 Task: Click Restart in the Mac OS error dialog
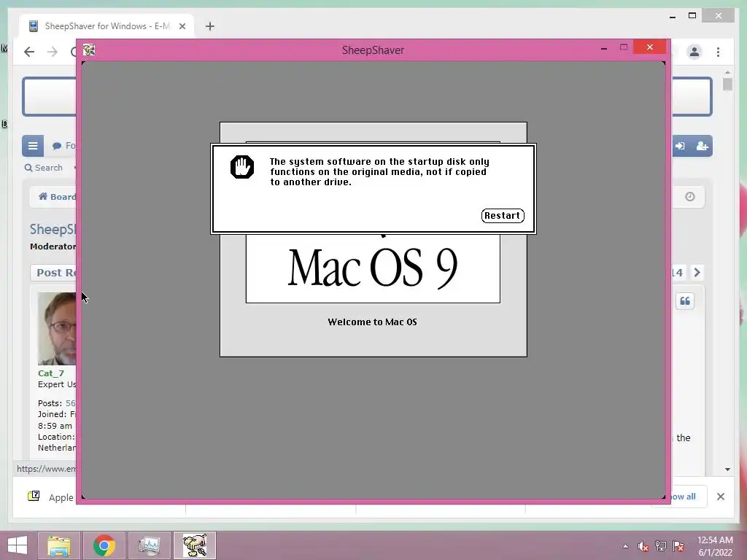coord(503,216)
